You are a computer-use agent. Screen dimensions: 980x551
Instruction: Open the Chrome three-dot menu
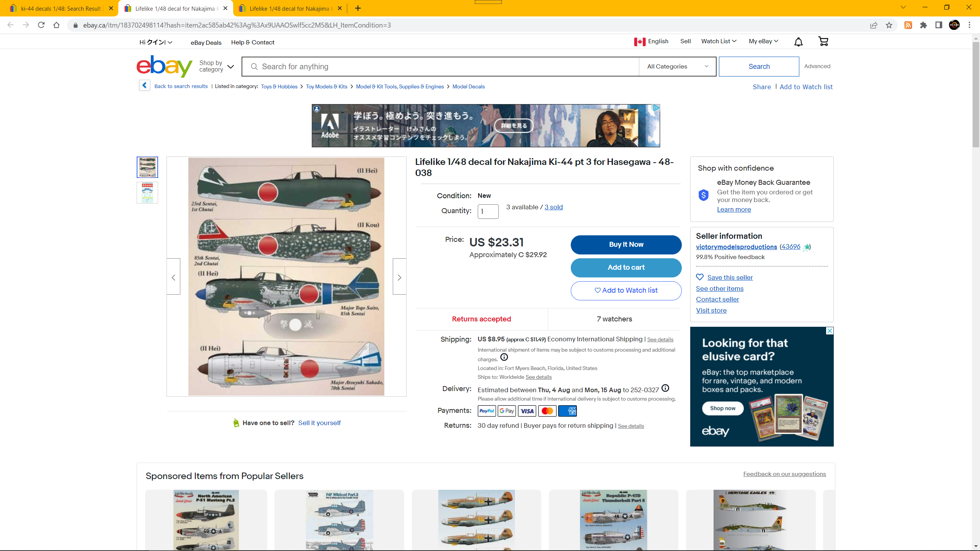tap(969, 25)
